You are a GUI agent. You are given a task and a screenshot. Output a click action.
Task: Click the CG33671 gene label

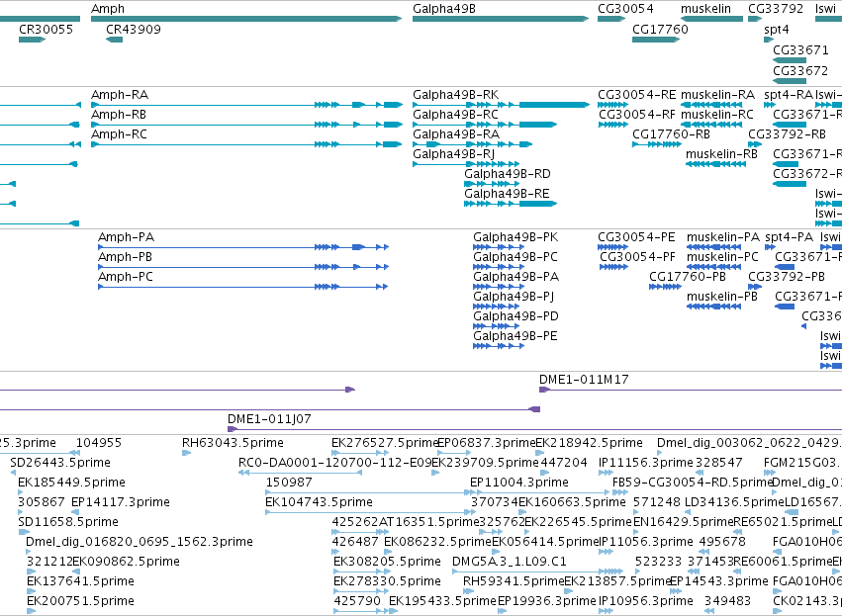coord(800,49)
